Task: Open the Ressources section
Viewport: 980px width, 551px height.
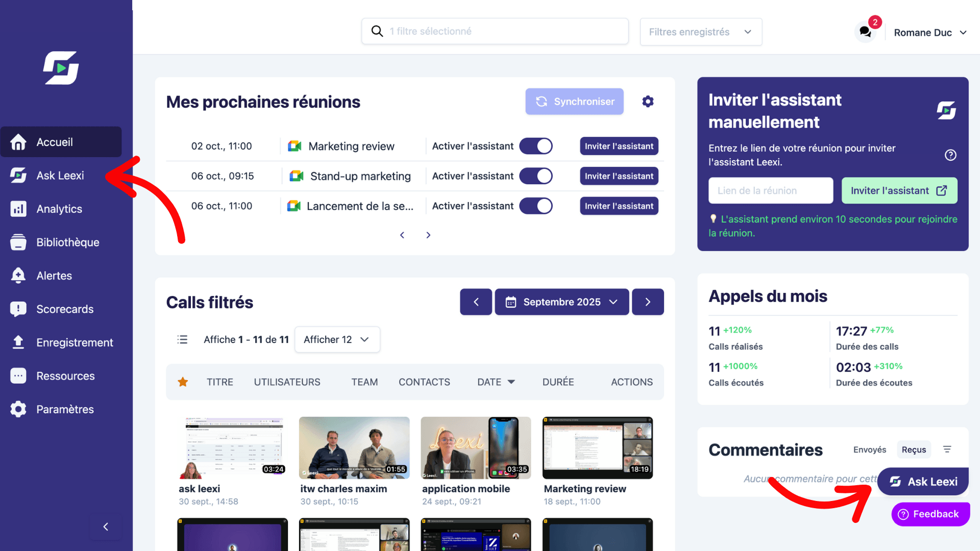Action: click(x=65, y=376)
